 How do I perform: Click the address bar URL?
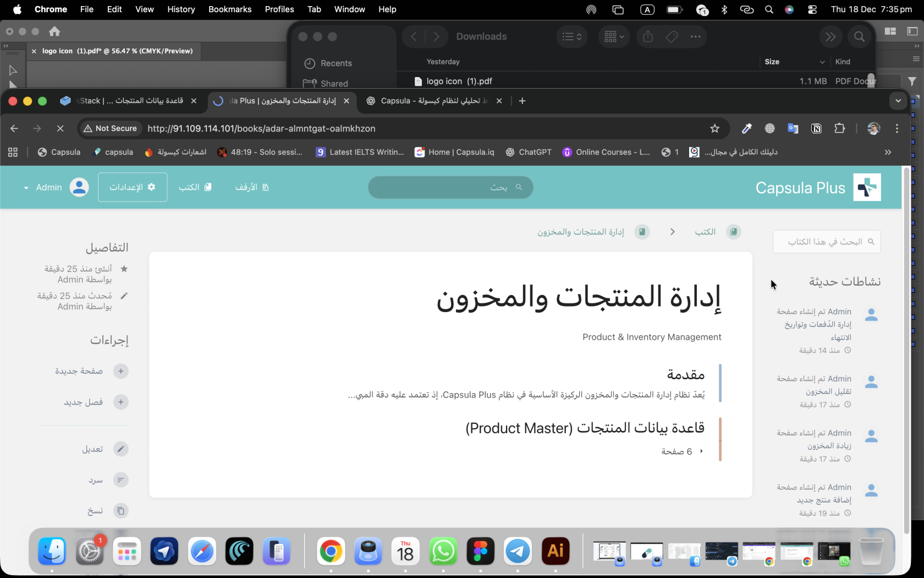point(261,128)
